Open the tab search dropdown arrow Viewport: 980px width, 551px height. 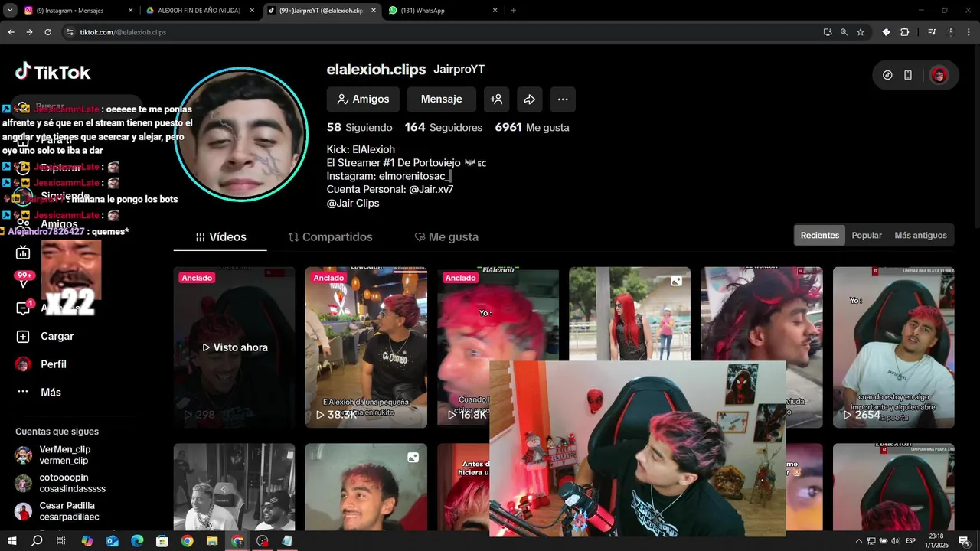[11, 11]
